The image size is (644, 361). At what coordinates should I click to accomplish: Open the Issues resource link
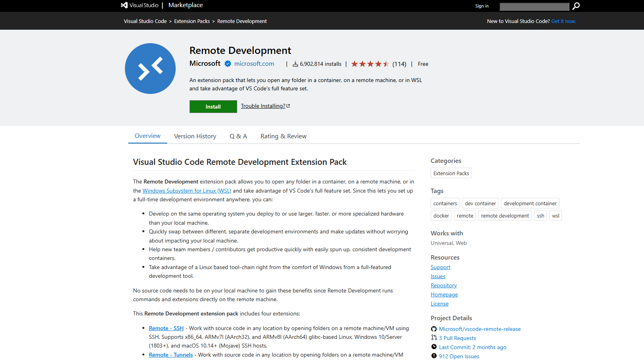[x=438, y=276]
